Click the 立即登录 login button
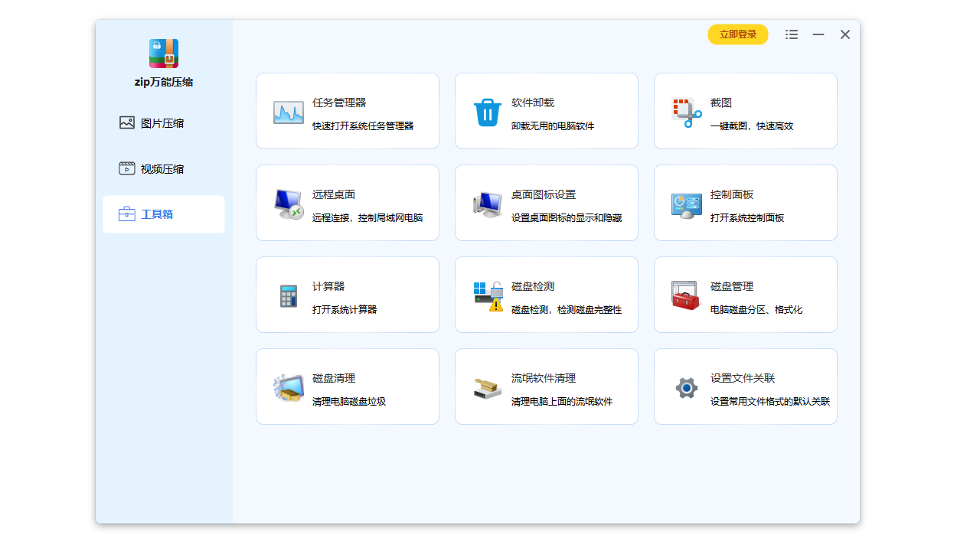 click(737, 34)
